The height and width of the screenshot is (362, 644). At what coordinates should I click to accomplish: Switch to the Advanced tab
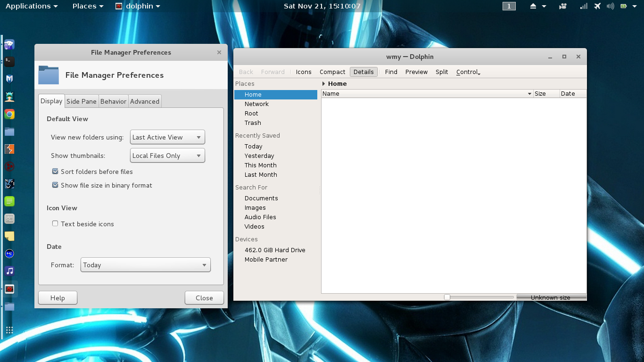[x=145, y=101]
